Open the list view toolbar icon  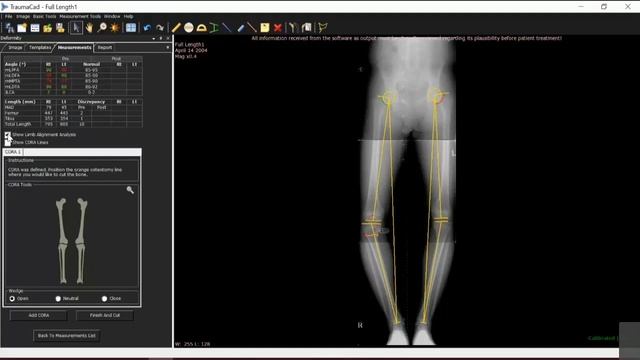pyautogui.click(x=35, y=27)
